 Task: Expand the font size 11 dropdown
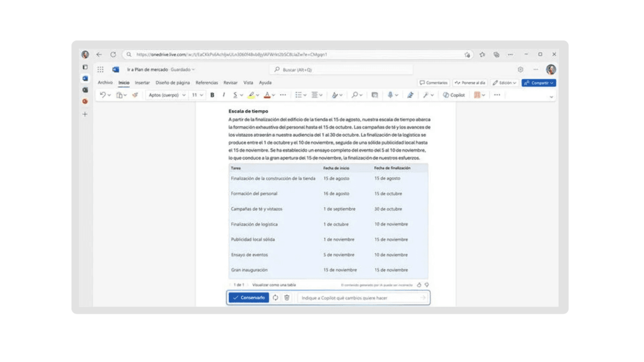197,95
